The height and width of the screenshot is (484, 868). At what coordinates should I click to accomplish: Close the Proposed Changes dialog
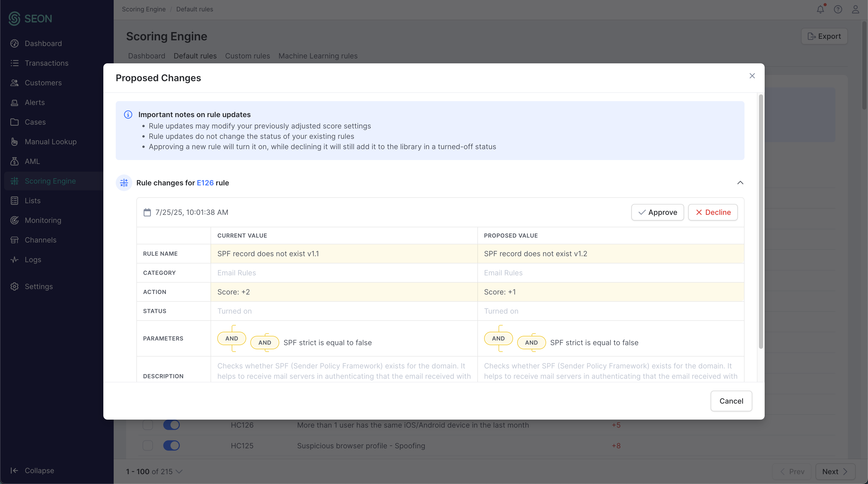click(x=752, y=76)
